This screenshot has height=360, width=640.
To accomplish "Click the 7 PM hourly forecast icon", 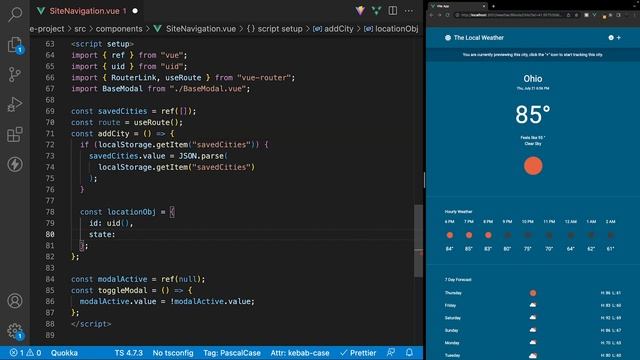I will coord(469,235).
